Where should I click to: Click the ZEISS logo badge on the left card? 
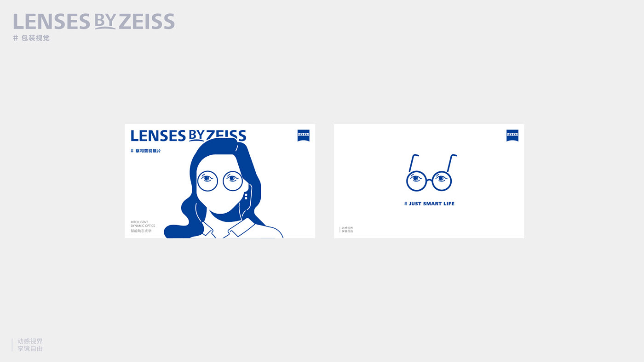coord(304,135)
